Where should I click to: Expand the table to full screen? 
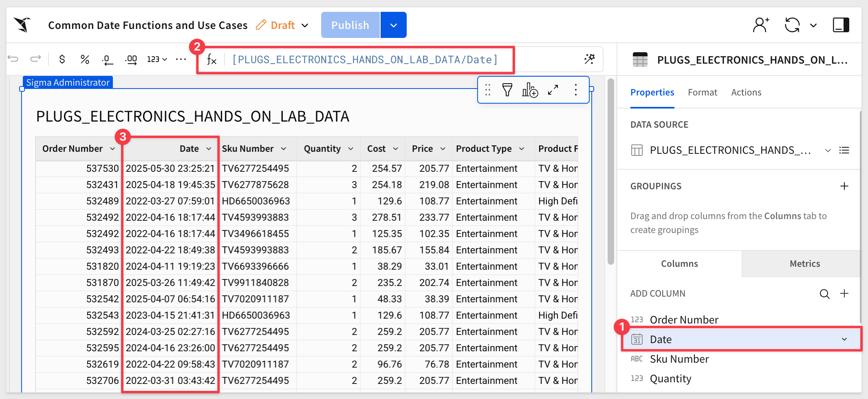click(553, 90)
